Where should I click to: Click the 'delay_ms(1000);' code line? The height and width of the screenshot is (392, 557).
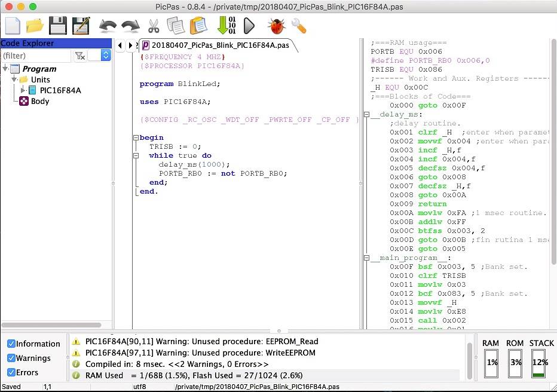(194, 164)
